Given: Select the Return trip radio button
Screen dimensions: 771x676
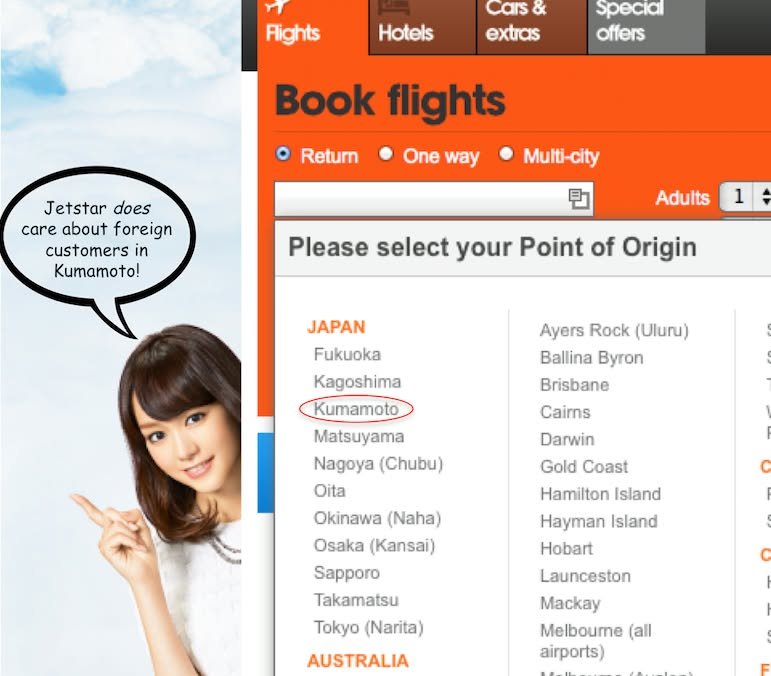Looking at the screenshot, I should (283, 154).
